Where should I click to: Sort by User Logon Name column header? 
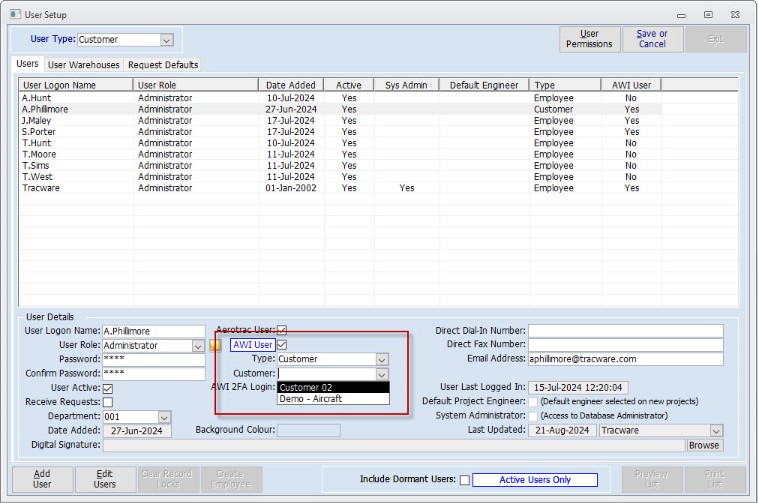tap(76, 85)
